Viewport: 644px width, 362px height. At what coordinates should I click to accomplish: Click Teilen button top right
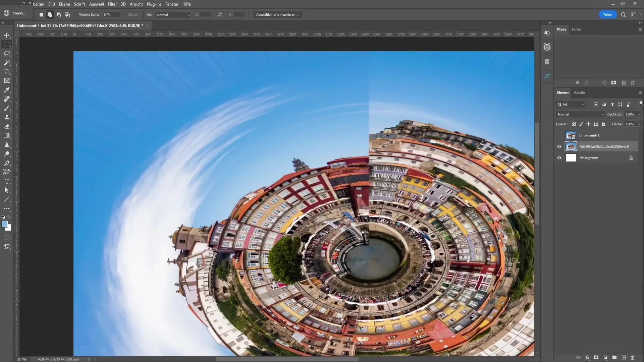pyautogui.click(x=607, y=14)
